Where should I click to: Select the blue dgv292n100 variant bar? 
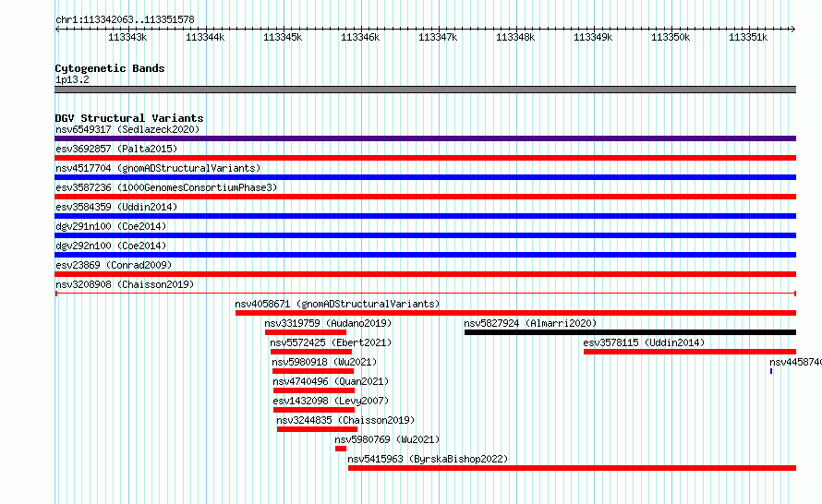pos(425,255)
